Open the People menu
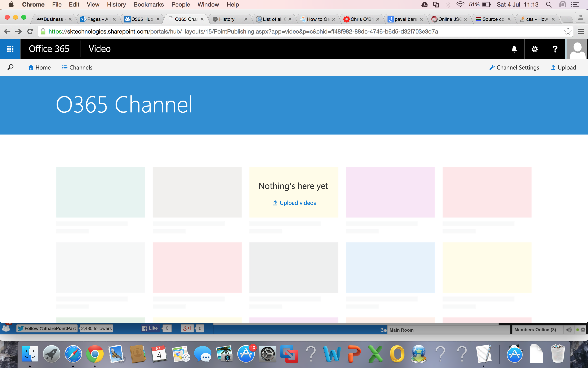This screenshot has height=368, width=588. [181, 4]
